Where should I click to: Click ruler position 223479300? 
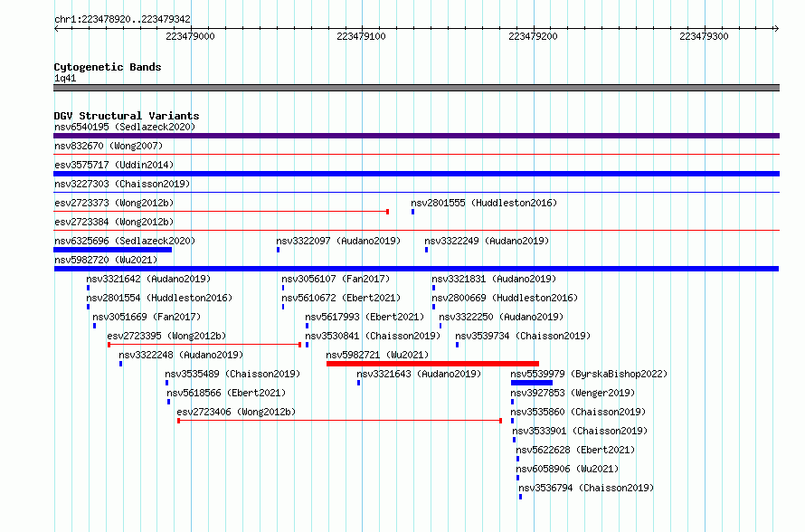pyautogui.click(x=704, y=36)
